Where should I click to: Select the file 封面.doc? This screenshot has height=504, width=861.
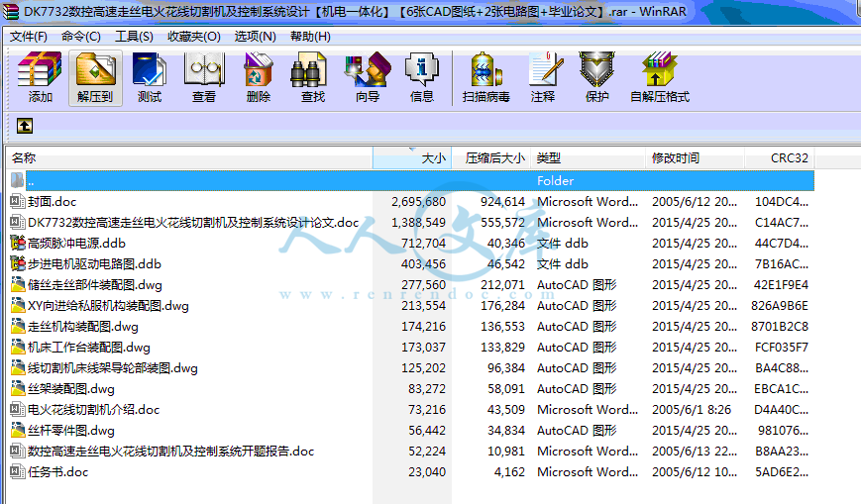click(53, 201)
